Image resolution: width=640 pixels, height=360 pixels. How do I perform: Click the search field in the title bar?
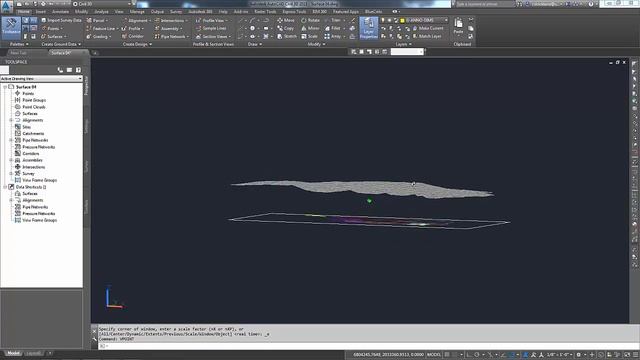485,4
